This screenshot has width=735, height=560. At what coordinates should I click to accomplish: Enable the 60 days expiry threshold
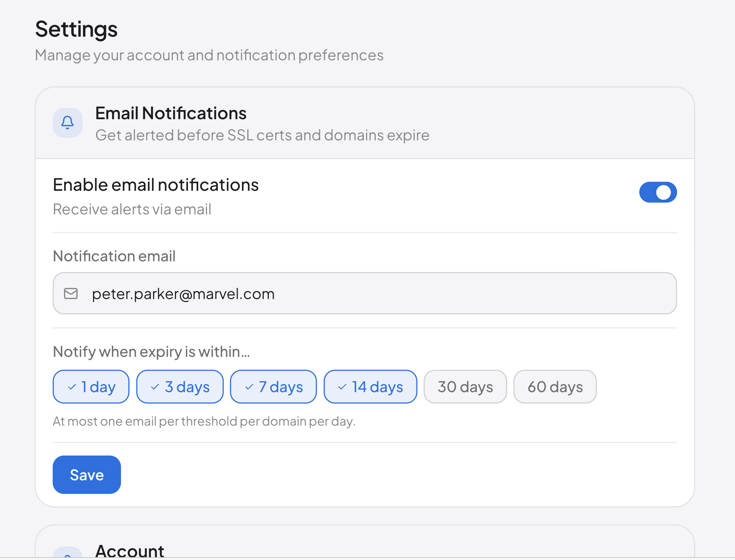555,386
